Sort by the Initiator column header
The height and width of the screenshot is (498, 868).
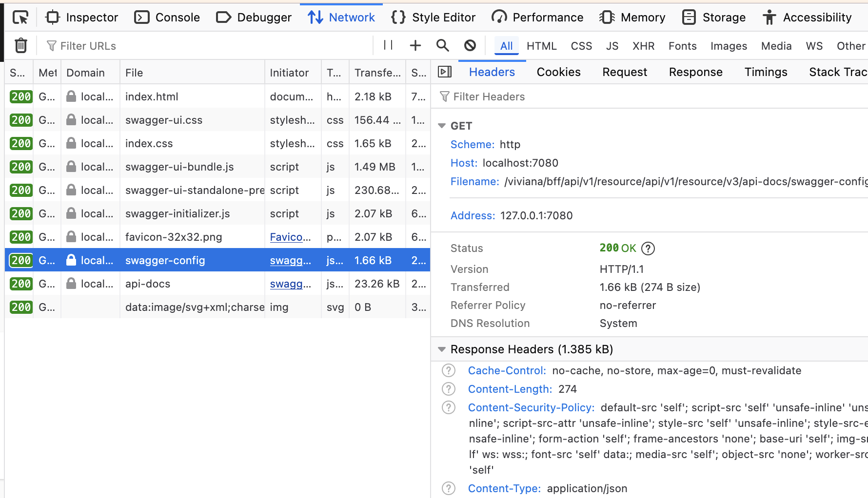pos(293,73)
